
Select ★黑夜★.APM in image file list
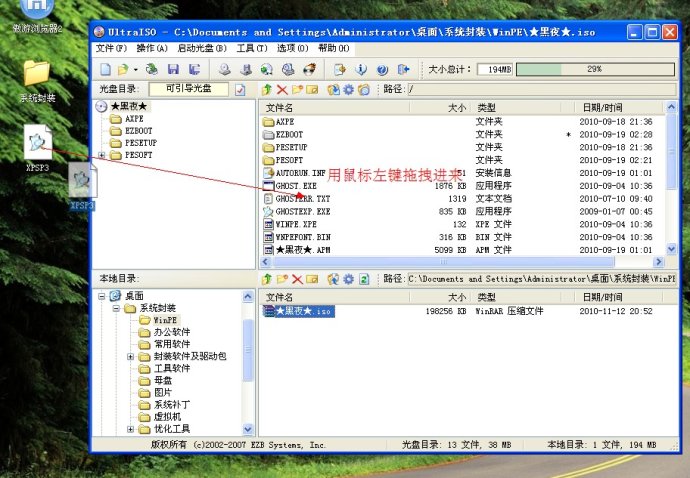click(x=303, y=250)
